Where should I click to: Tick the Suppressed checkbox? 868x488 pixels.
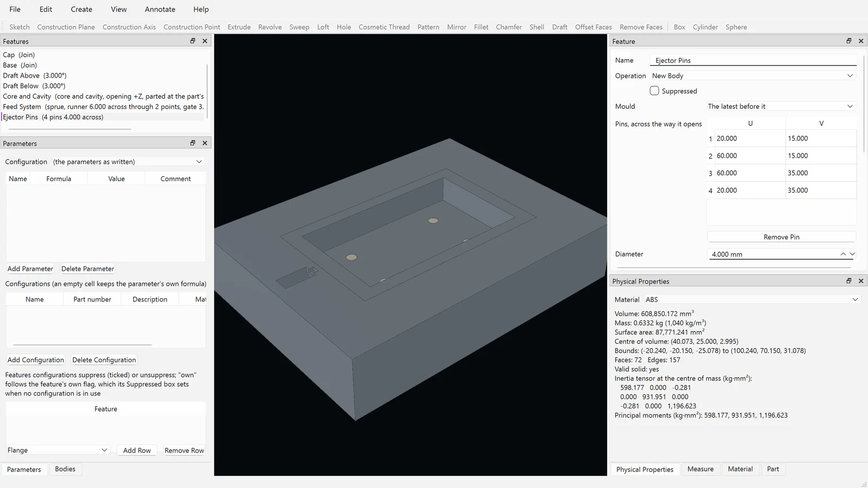654,91
